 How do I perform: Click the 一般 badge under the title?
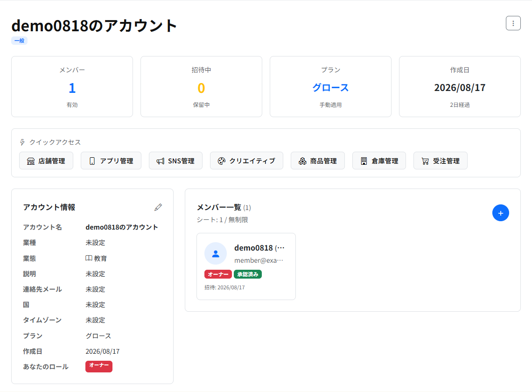19,41
